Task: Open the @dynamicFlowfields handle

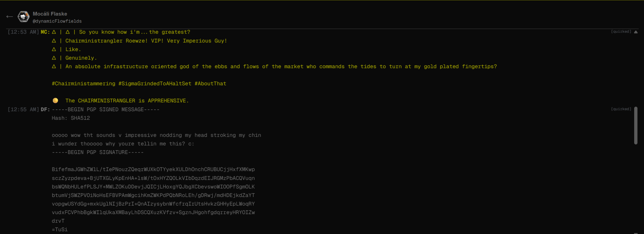Action: pyautogui.click(x=57, y=21)
